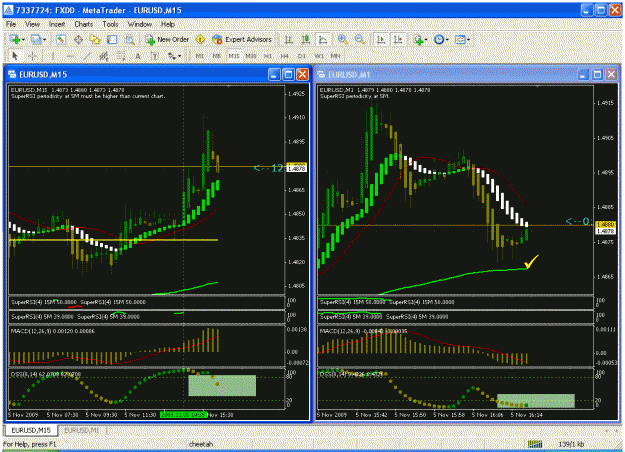Screen dimensions: 625x452
Task: Click the connection status bars icon
Action: 535,444
